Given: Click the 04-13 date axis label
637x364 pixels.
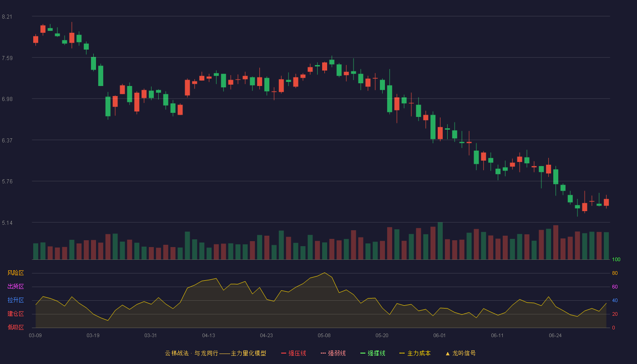Looking at the screenshot, I should click(x=208, y=335).
